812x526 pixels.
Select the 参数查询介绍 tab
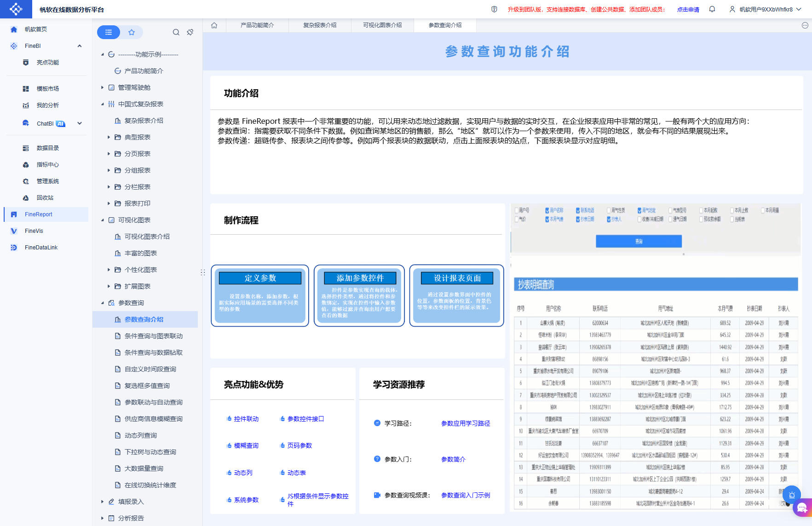pyautogui.click(x=445, y=25)
